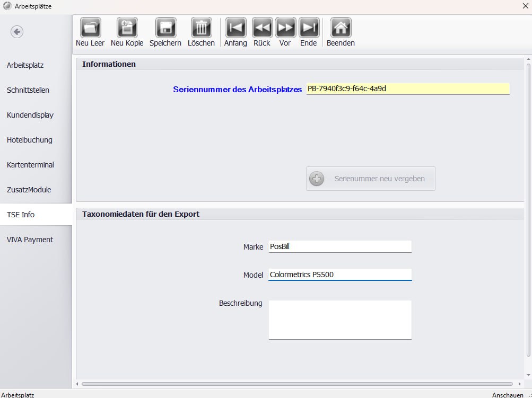Image resolution: width=532 pixels, height=398 pixels.
Task: Click the back arrow in sidebar
Action: (x=17, y=32)
